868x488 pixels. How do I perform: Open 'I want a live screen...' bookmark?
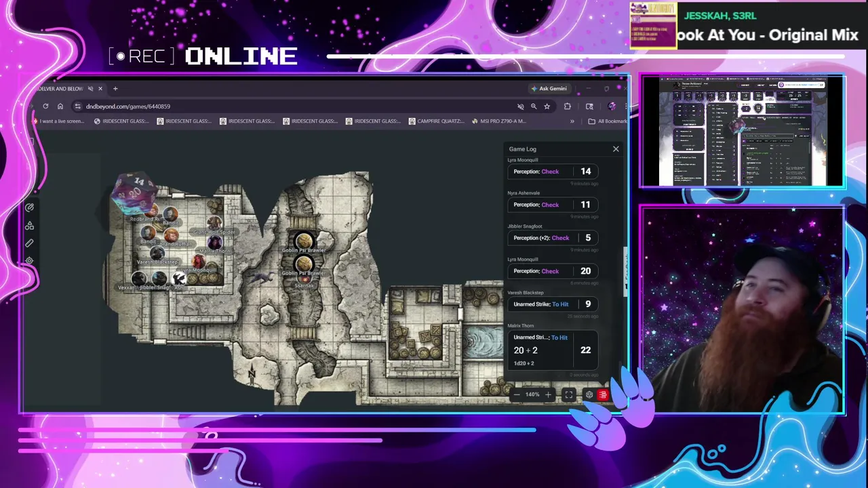(58, 121)
